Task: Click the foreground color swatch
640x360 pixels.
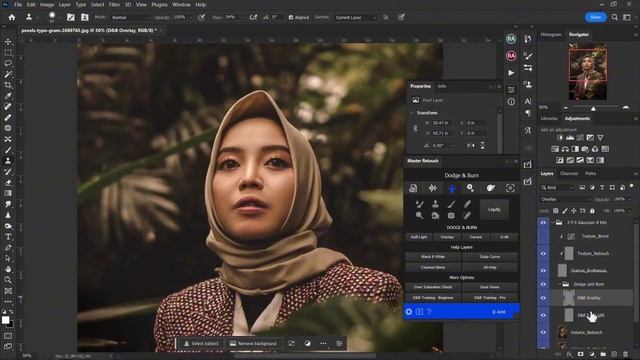Action: [6, 320]
